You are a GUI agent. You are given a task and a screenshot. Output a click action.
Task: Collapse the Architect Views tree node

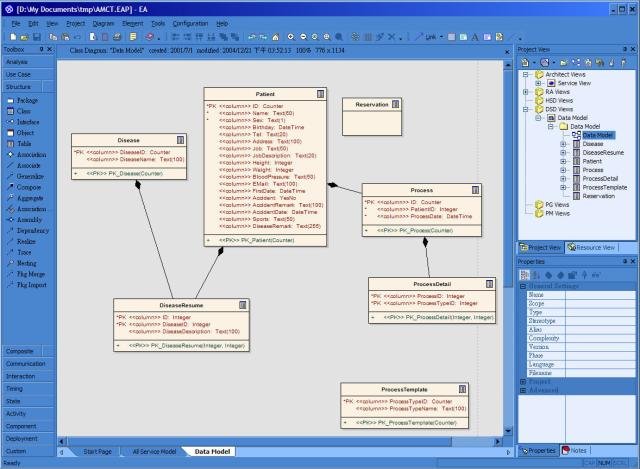(x=526, y=75)
